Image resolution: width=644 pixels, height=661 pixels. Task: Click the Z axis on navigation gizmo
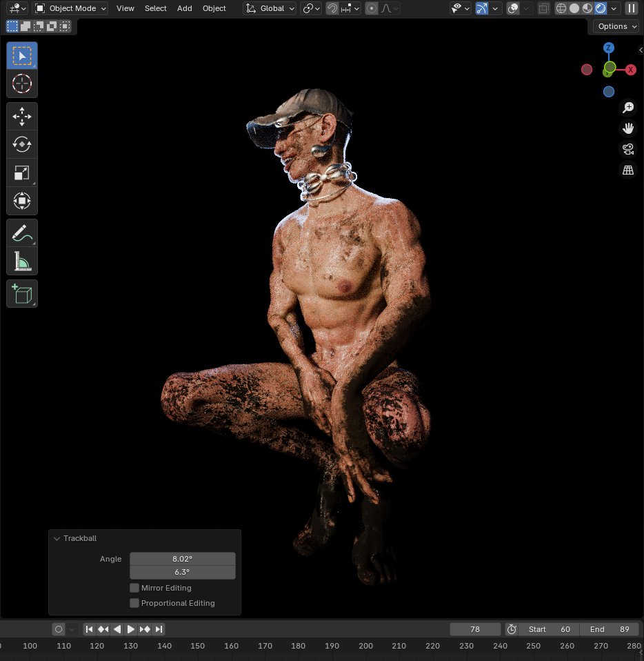(x=608, y=48)
